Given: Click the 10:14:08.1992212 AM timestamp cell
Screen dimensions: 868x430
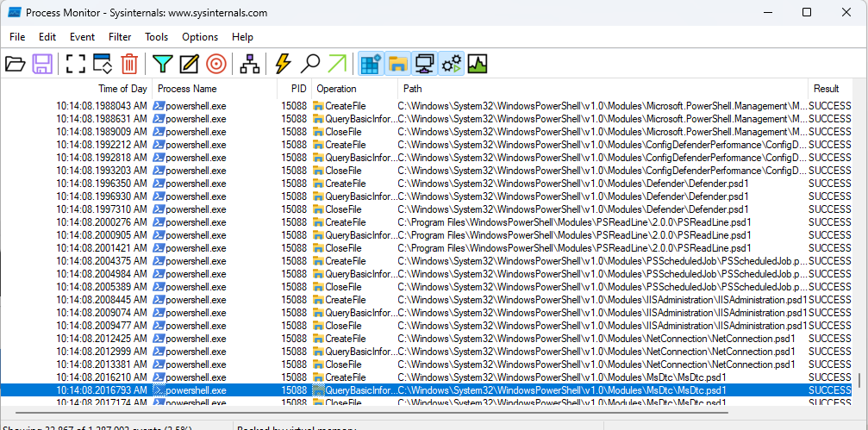Looking at the screenshot, I should (x=102, y=145).
